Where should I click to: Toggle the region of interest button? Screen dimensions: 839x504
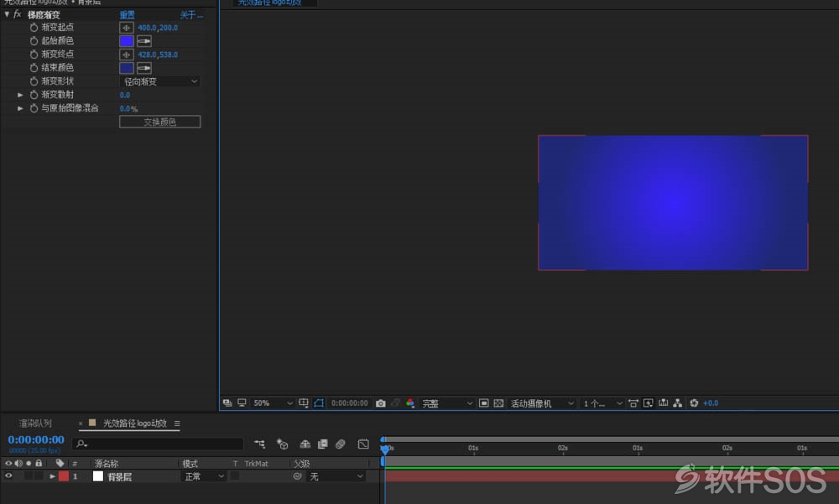click(x=484, y=403)
